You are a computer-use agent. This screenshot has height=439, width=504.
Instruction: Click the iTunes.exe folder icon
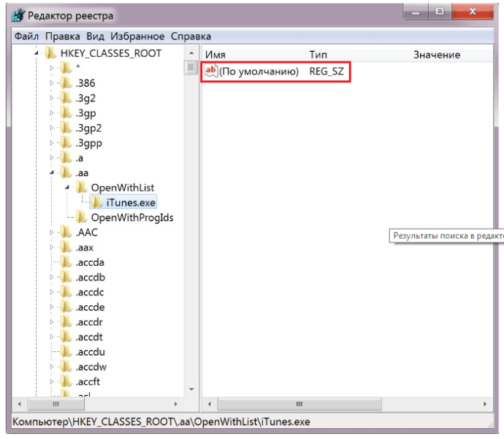96,202
